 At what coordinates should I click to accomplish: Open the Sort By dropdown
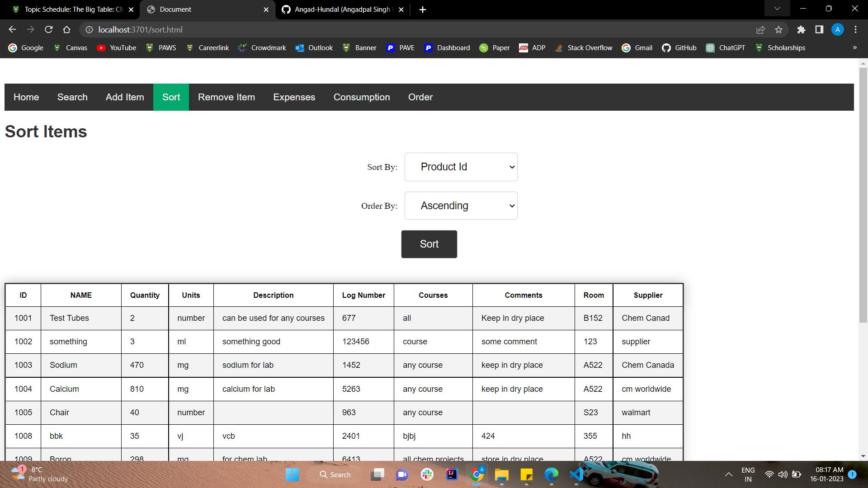[x=461, y=167]
